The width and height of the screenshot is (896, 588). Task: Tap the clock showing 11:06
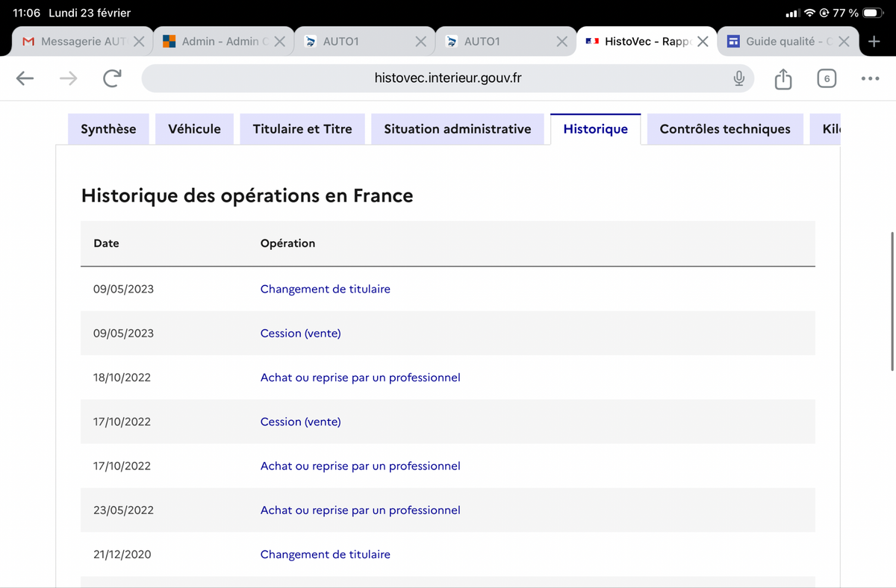(x=26, y=13)
